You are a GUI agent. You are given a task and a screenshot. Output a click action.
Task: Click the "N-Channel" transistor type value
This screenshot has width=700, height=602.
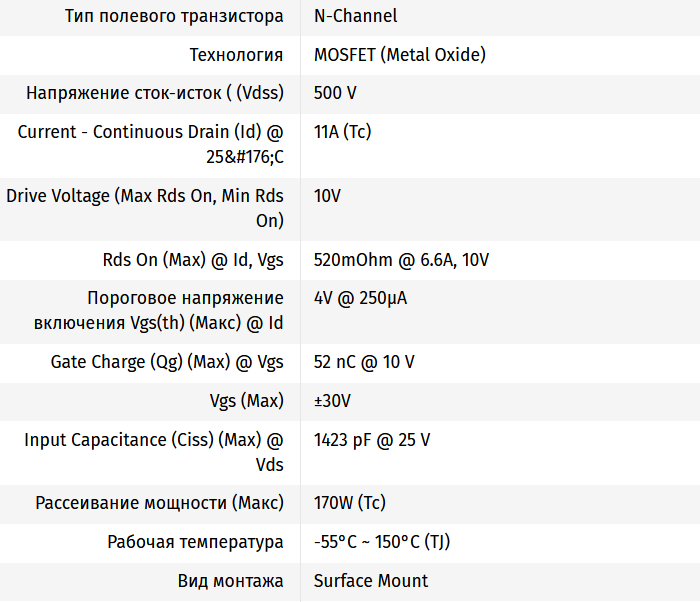355,15
